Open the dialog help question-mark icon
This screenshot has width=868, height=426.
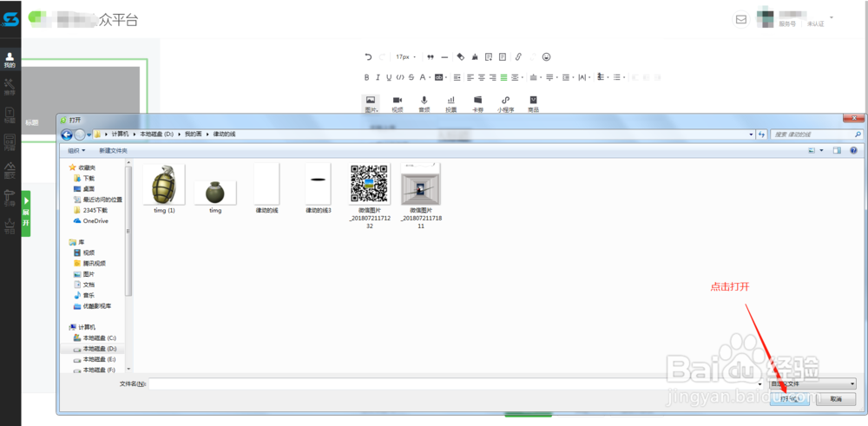[853, 150]
